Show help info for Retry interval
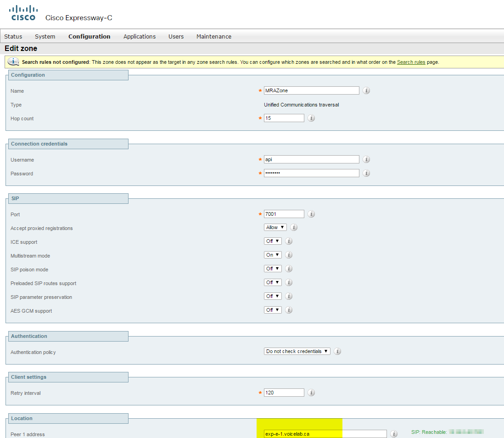The image size is (504, 438). [311, 393]
